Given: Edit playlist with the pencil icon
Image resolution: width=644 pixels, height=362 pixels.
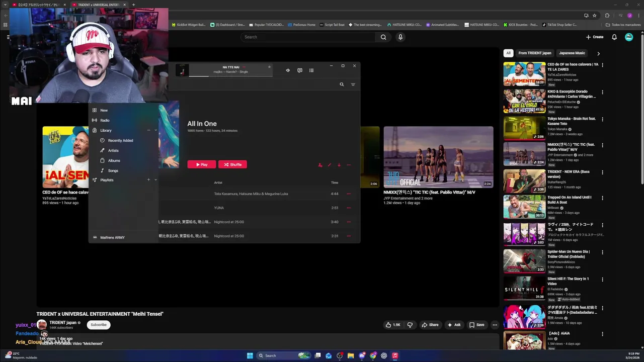Looking at the screenshot, I should pos(330,165).
